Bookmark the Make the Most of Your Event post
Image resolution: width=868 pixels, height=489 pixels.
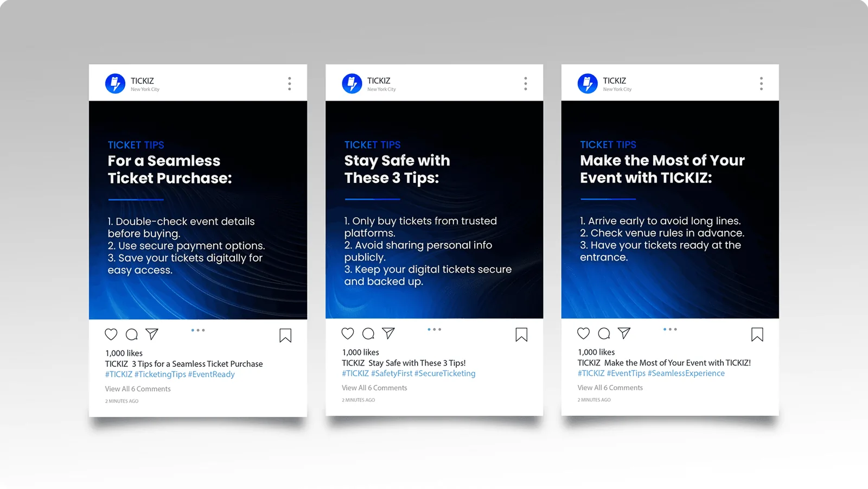(757, 334)
